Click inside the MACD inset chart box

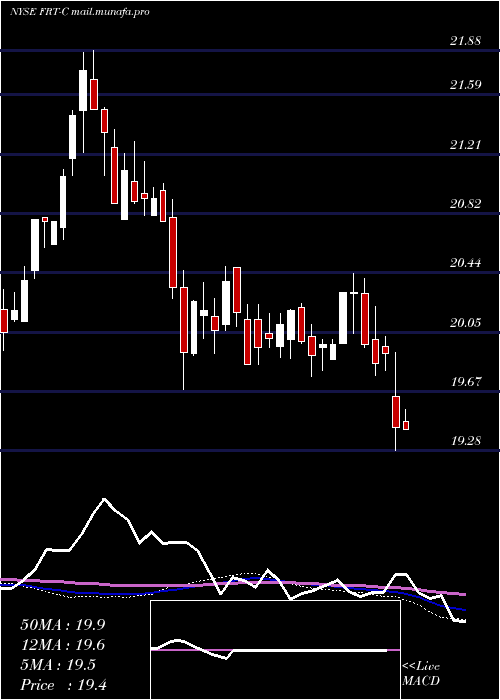coord(275,650)
